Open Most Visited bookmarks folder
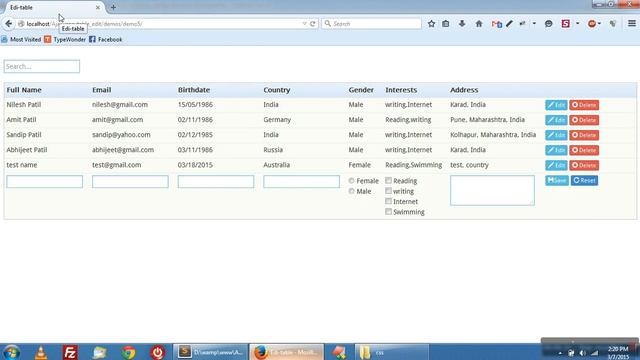 pos(21,40)
